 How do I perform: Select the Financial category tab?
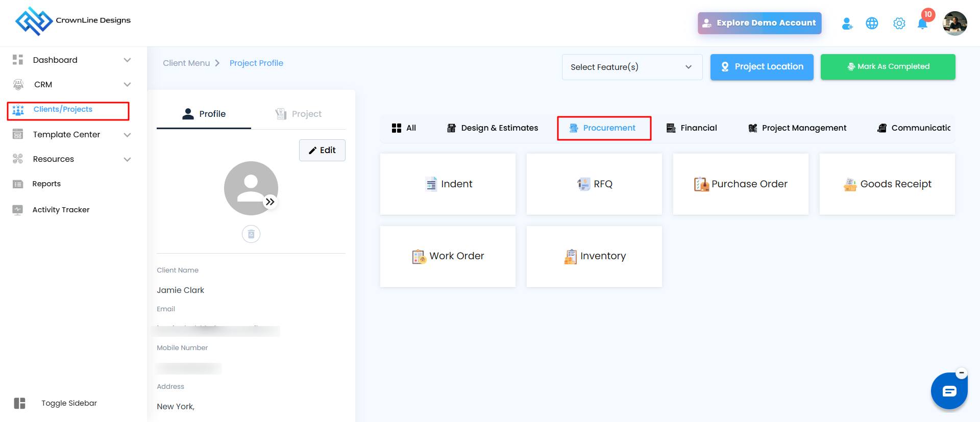pos(692,128)
